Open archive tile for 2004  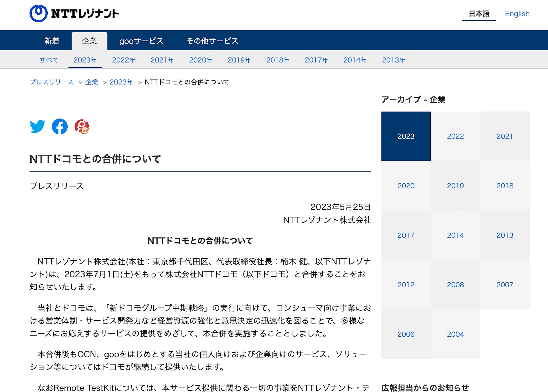pos(455,334)
